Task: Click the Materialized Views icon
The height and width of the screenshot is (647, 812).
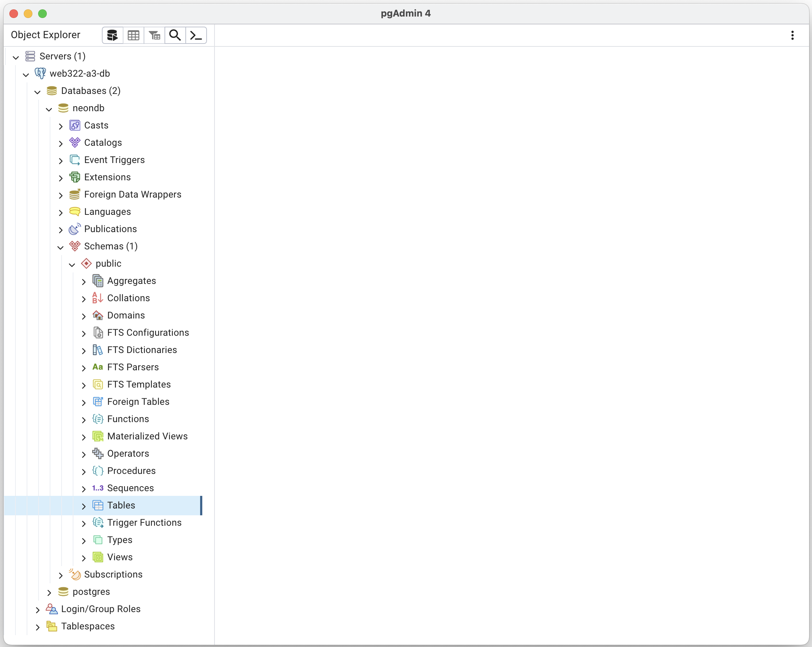Action: (98, 436)
